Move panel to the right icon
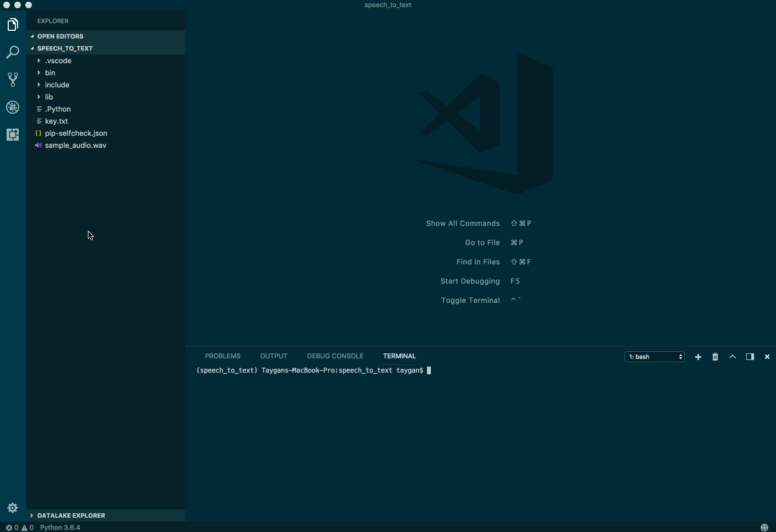 coord(750,357)
